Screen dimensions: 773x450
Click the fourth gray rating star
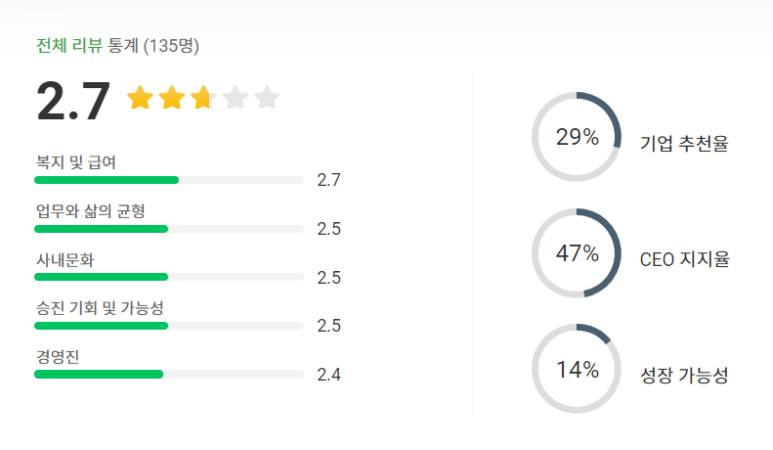[x=235, y=97]
